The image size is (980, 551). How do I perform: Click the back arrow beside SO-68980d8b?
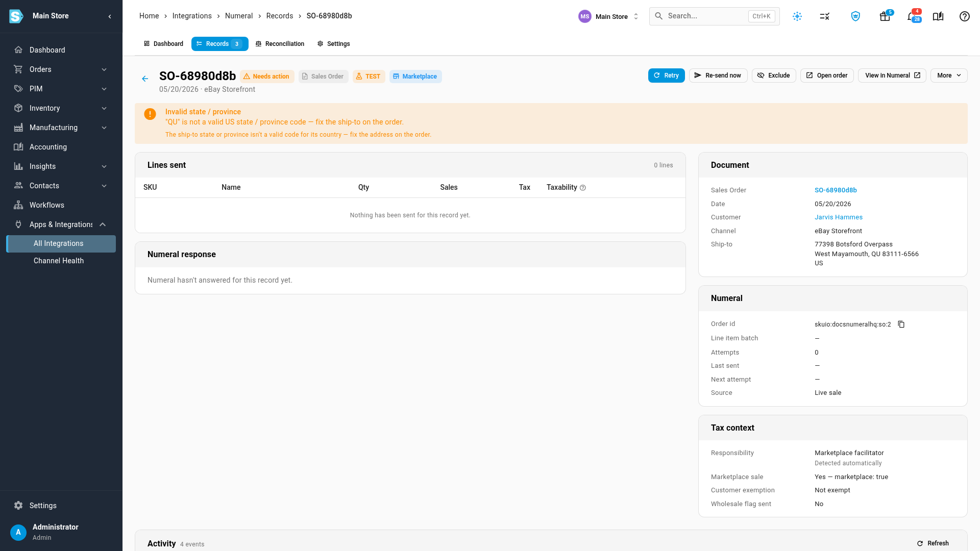coord(145,79)
